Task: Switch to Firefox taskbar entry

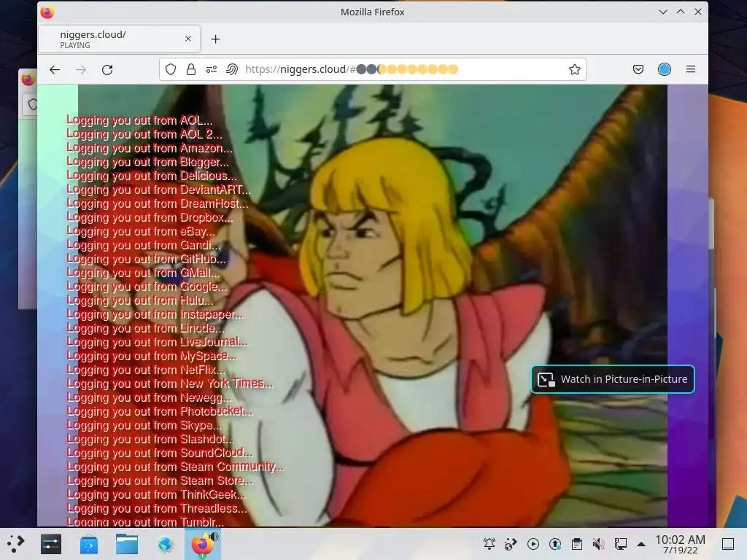Action: point(204,544)
